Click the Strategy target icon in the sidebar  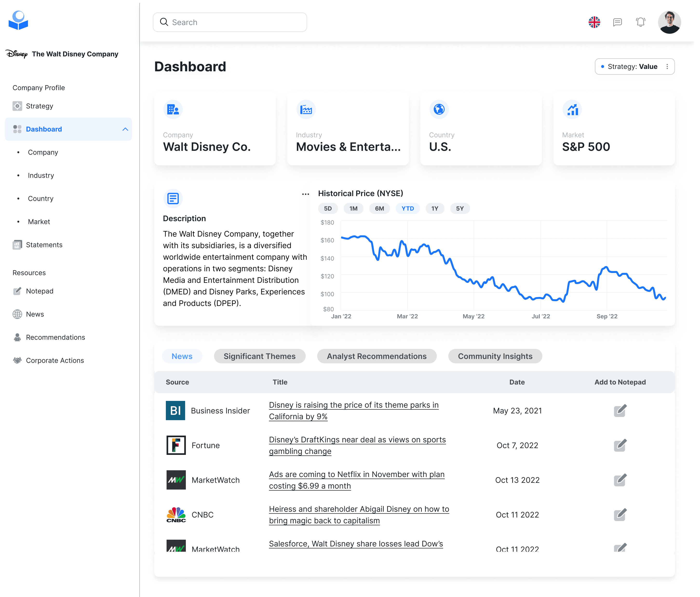tap(17, 106)
